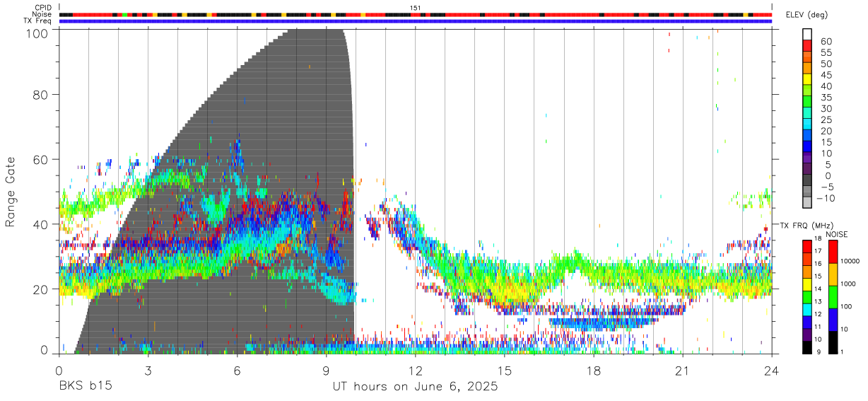Click the blue TX Freq bar above the plot
The height and width of the screenshot is (401, 868).
tap(416, 21)
